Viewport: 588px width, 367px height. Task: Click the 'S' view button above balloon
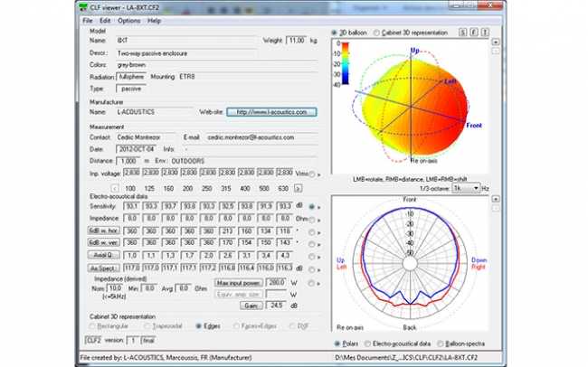click(463, 33)
